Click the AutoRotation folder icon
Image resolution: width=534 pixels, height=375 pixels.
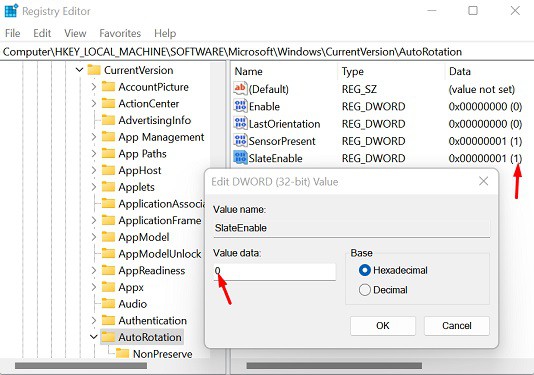coord(108,337)
